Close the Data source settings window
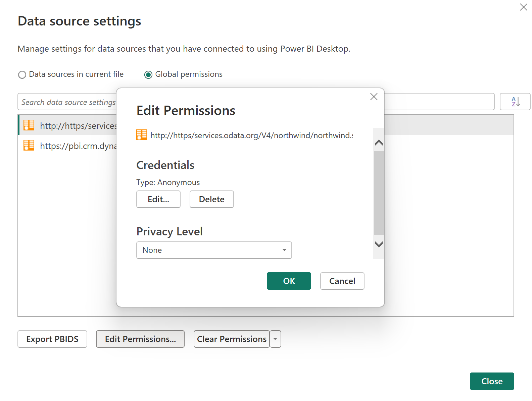Screen dimensions: 532x401 pyautogui.click(x=523, y=7)
